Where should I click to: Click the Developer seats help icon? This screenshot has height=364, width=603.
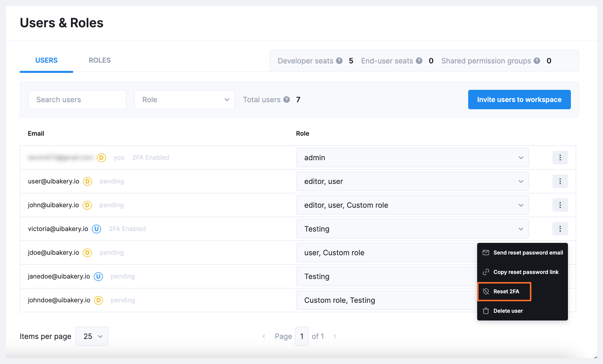pyautogui.click(x=339, y=61)
